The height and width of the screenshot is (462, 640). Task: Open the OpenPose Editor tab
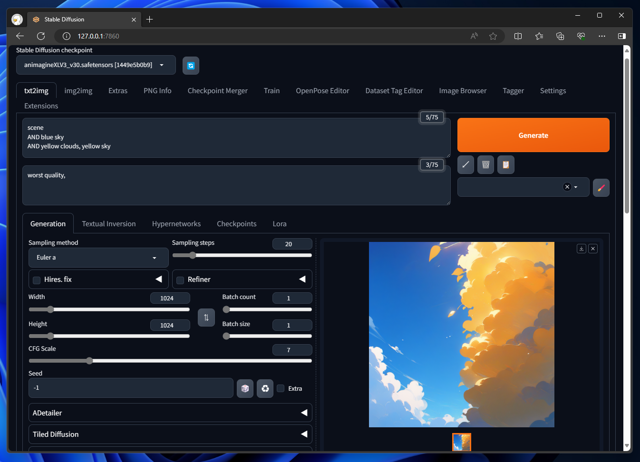322,91
